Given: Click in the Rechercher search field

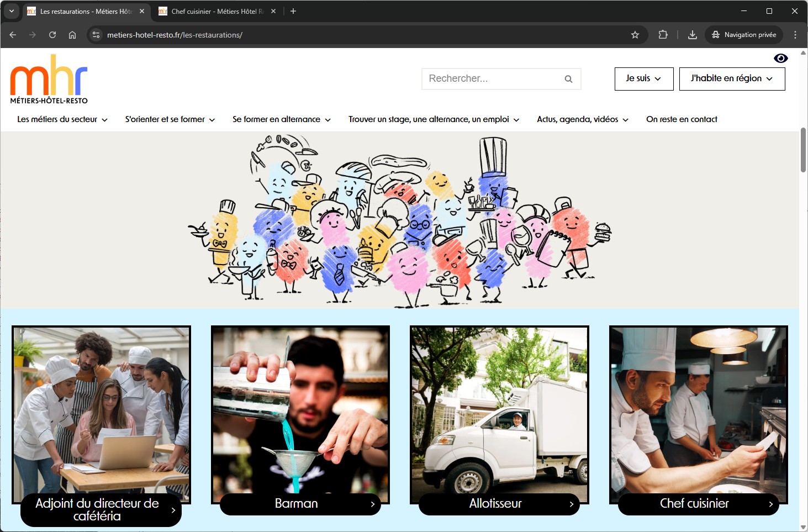Looking at the screenshot, I should tap(492, 79).
